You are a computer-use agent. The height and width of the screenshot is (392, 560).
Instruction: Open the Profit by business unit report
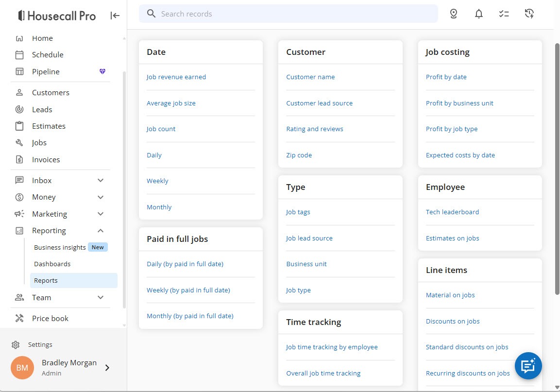coord(459,103)
